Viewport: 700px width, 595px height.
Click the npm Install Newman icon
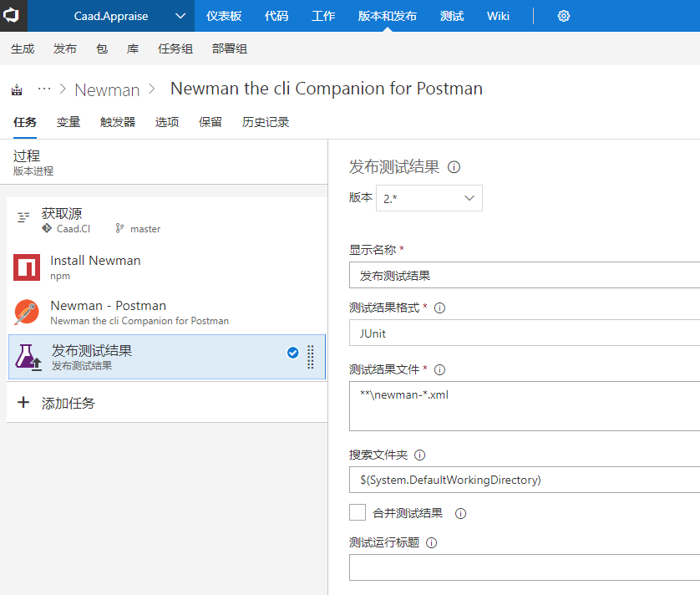pyautogui.click(x=27, y=267)
